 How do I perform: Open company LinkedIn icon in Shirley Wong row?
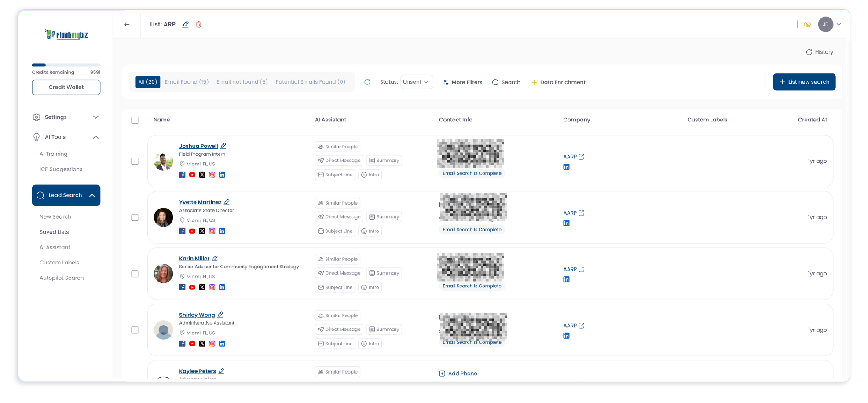tap(566, 336)
